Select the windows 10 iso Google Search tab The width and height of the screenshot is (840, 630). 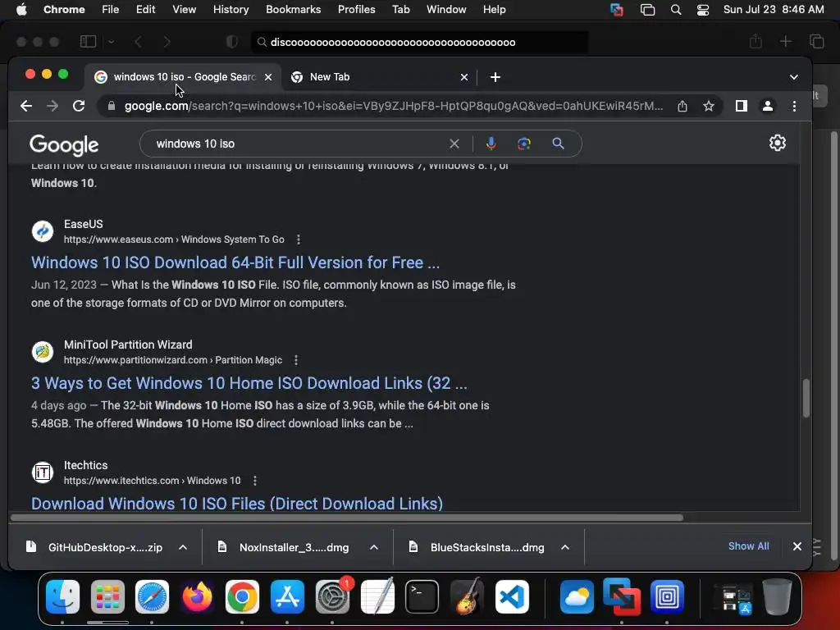(x=182, y=77)
